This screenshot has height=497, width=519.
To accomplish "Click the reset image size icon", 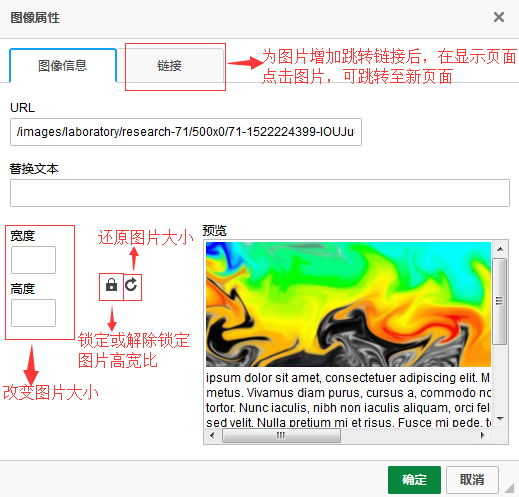I will [131, 285].
